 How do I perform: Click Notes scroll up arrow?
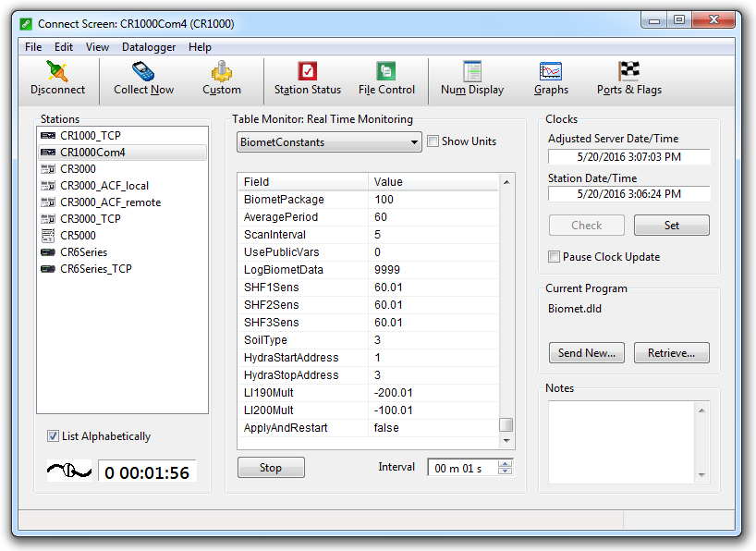pyautogui.click(x=701, y=410)
